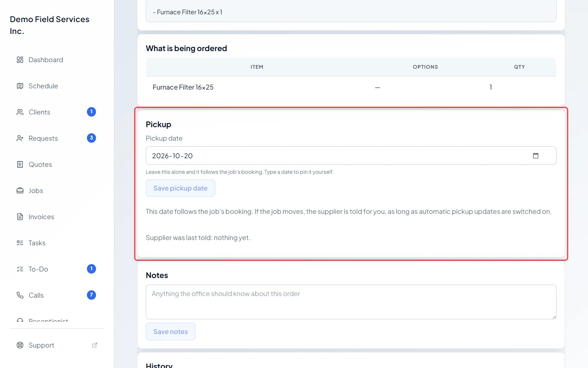Image resolution: width=588 pixels, height=368 pixels.
Task: Click the Pickup date input field
Action: (x=351, y=156)
